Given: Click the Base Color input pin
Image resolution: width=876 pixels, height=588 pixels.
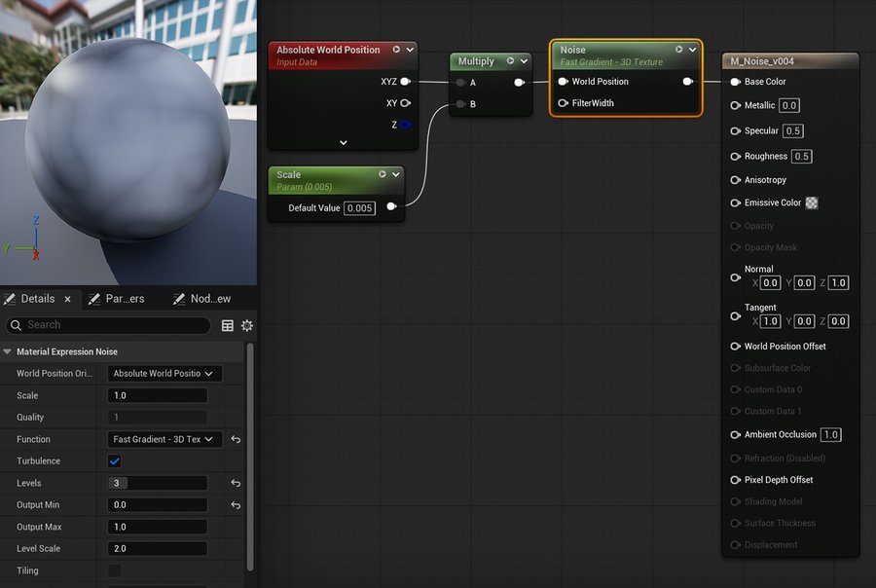Looking at the screenshot, I should pyautogui.click(x=736, y=82).
